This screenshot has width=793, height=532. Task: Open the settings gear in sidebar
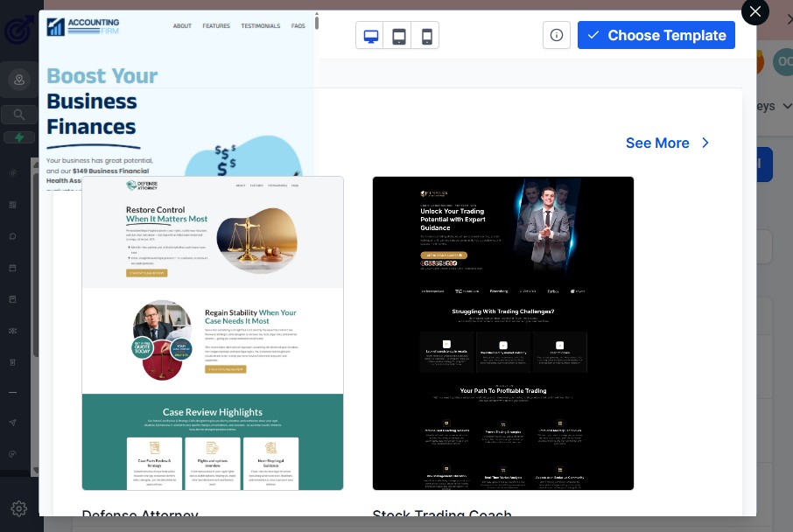(18, 508)
